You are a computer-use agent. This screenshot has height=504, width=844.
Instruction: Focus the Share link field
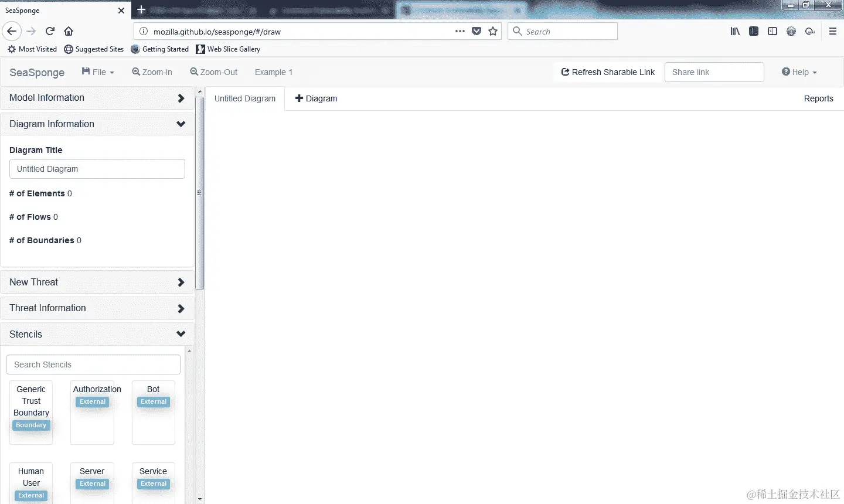[714, 72]
